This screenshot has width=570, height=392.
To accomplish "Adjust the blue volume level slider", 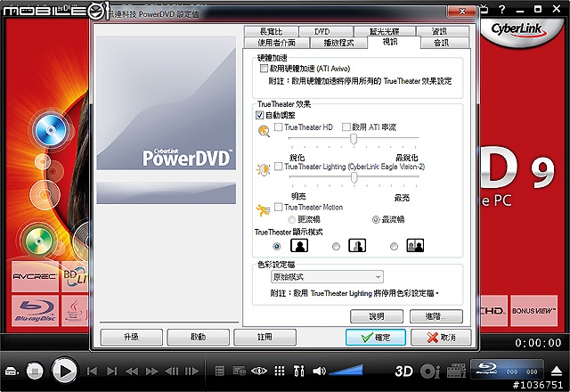I will [x=346, y=371].
